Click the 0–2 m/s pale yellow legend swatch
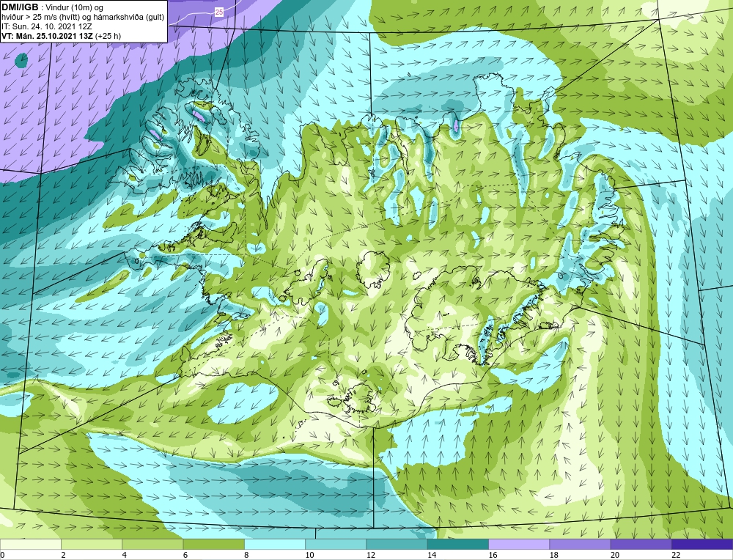The image size is (733, 560). coord(30,545)
